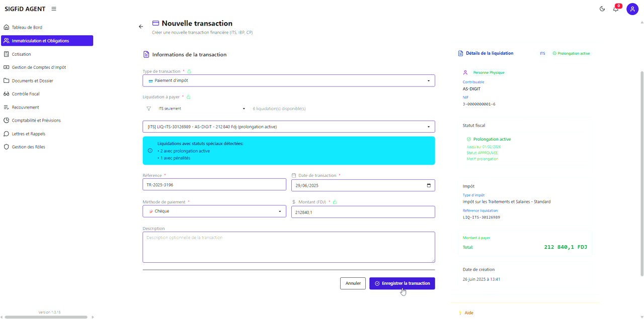Open notifications via the bell icon

click(615, 10)
